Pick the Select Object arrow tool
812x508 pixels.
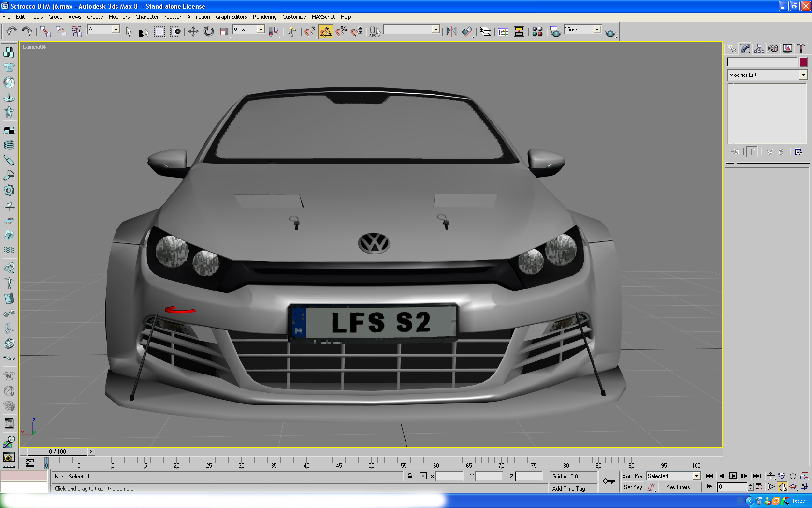(x=129, y=31)
